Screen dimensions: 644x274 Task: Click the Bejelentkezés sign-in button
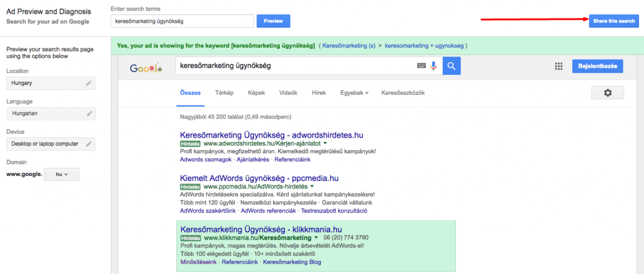(597, 66)
